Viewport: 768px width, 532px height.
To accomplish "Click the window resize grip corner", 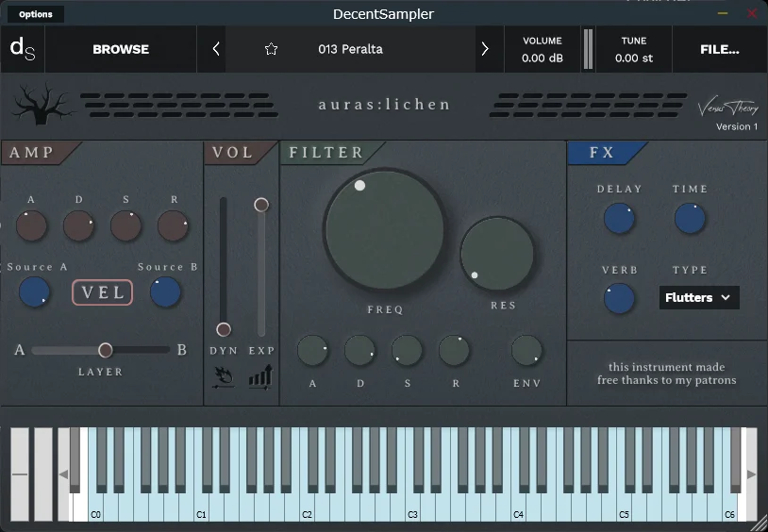I will pos(760,524).
